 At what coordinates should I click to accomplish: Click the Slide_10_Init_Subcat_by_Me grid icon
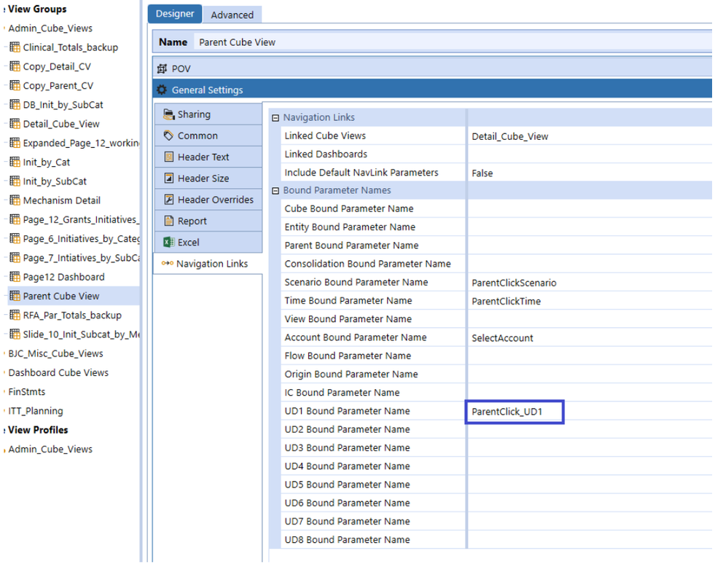(15, 334)
